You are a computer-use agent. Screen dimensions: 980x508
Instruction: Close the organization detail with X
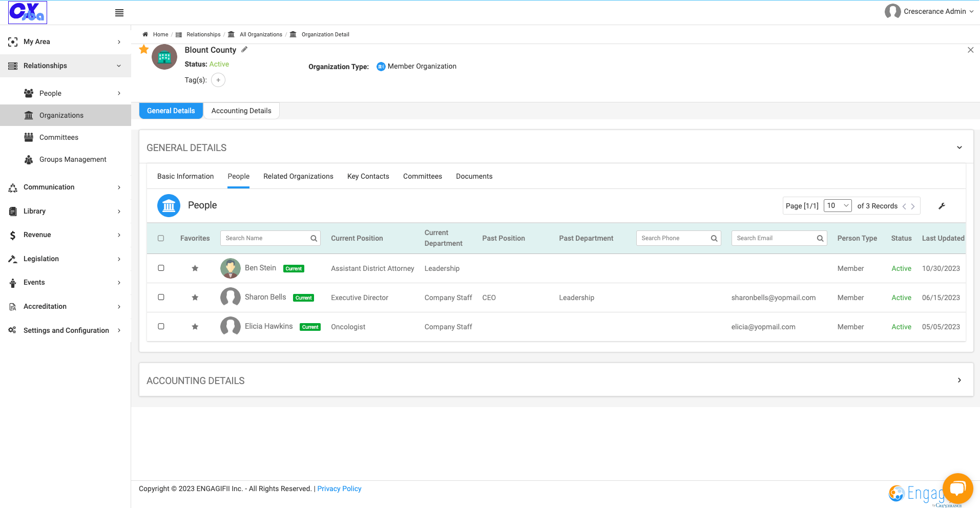pyautogui.click(x=970, y=50)
